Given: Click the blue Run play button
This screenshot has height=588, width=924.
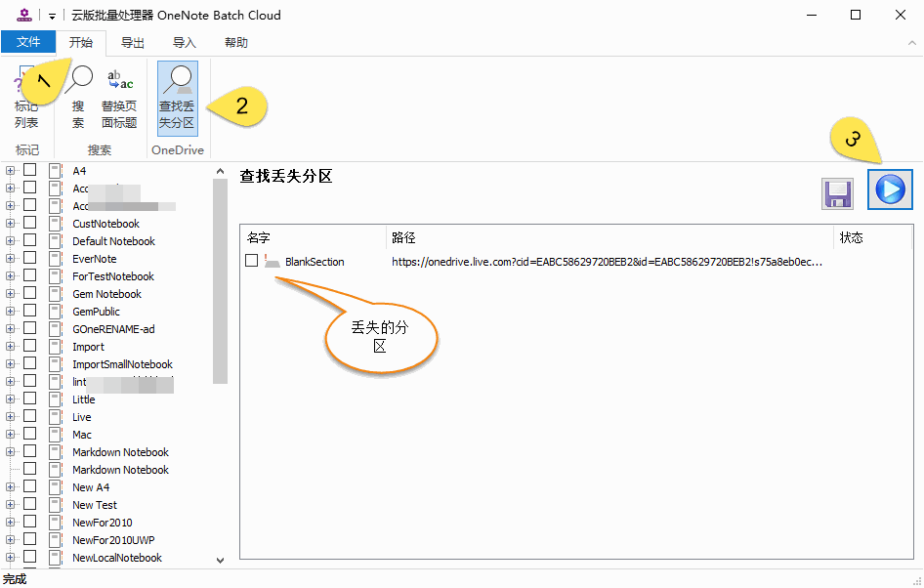Looking at the screenshot, I should (x=889, y=189).
